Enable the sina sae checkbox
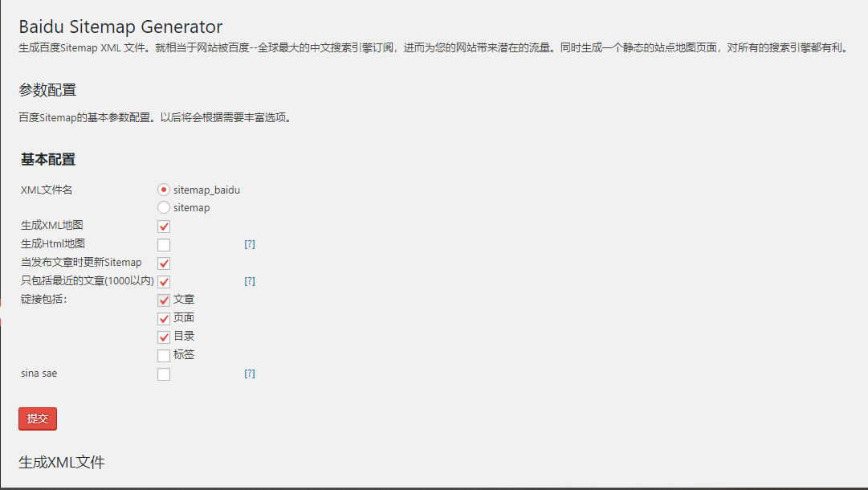This screenshot has height=490, width=868. tap(164, 374)
